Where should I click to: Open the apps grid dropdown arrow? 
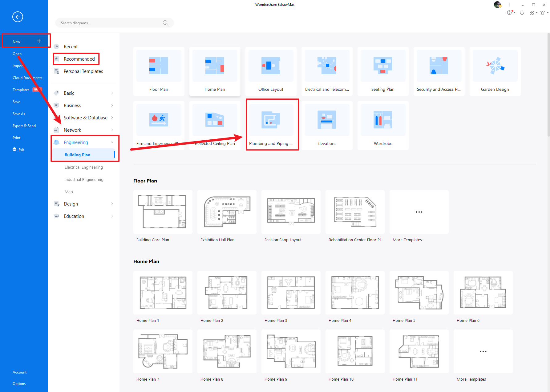pos(536,13)
